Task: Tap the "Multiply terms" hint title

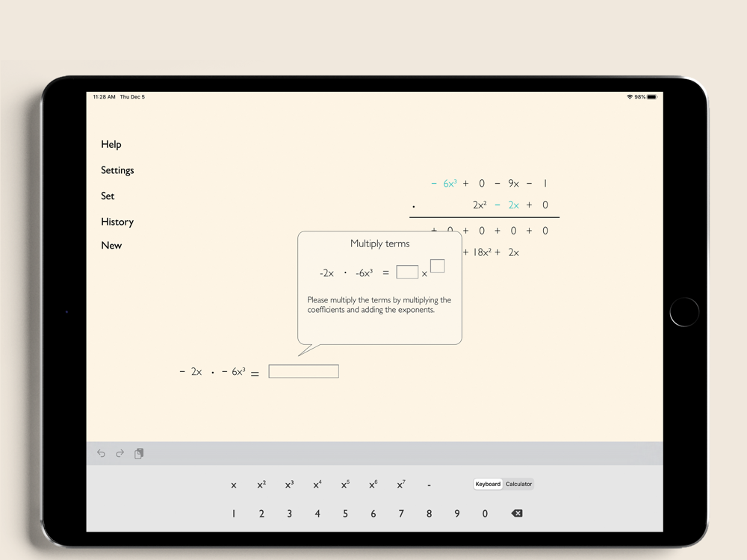Action: (x=380, y=243)
